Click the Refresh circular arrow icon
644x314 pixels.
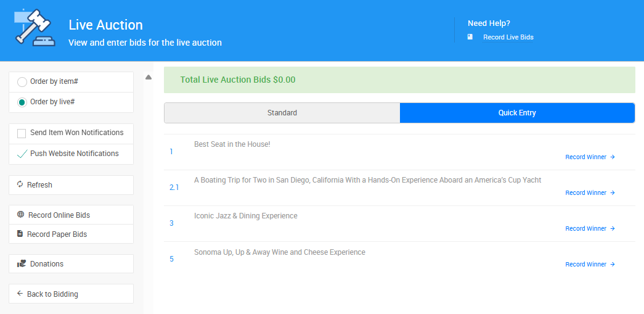point(20,184)
